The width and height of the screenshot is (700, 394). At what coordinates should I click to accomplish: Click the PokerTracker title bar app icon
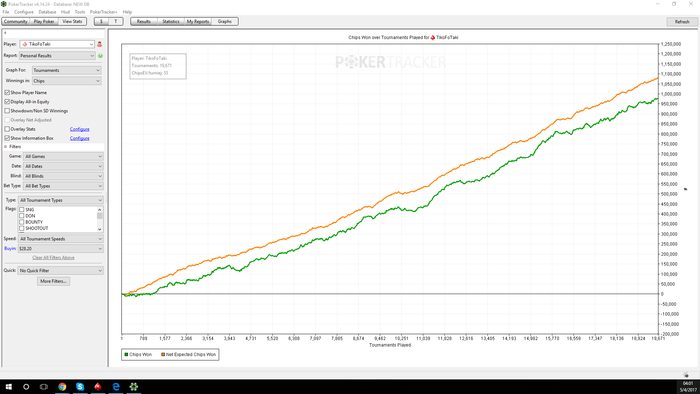(4, 4)
